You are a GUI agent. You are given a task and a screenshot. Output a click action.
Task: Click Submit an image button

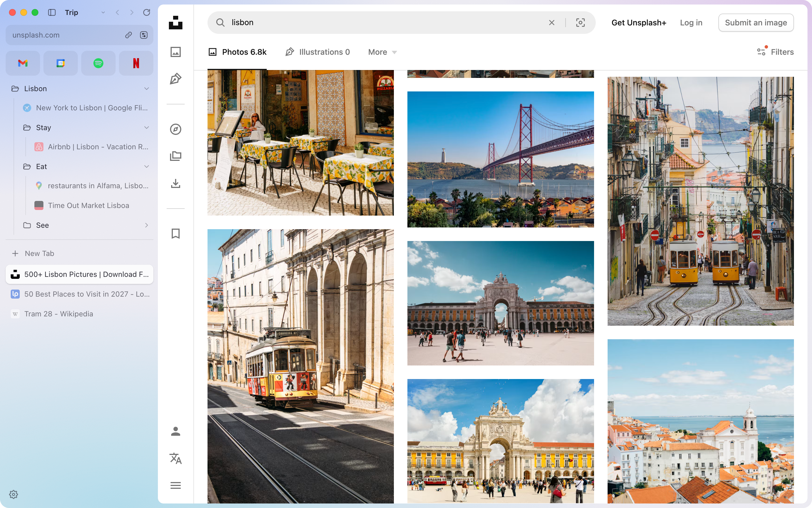pyautogui.click(x=756, y=23)
